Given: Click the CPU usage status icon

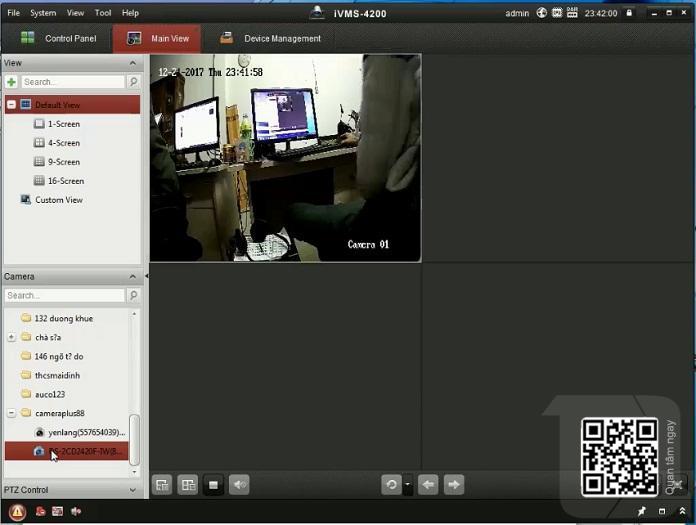Looking at the screenshot, I should [x=557, y=13].
